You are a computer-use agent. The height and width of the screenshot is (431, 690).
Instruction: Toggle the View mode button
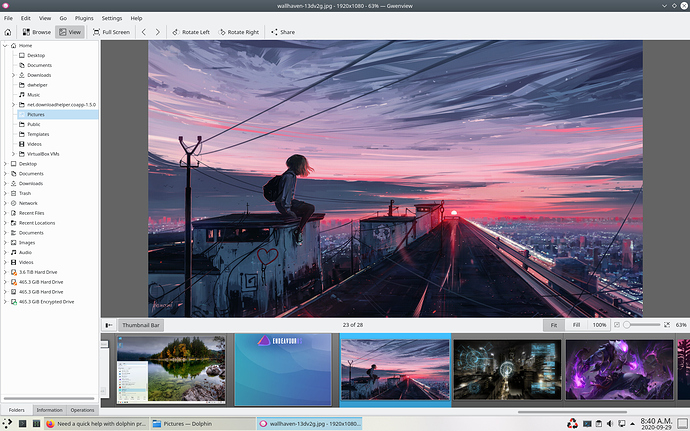(x=70, y=32)
